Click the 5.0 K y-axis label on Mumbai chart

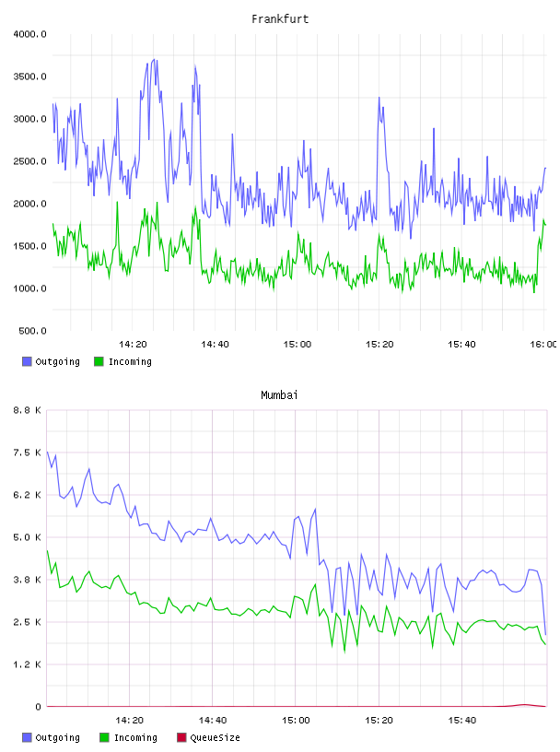point(28,537)
